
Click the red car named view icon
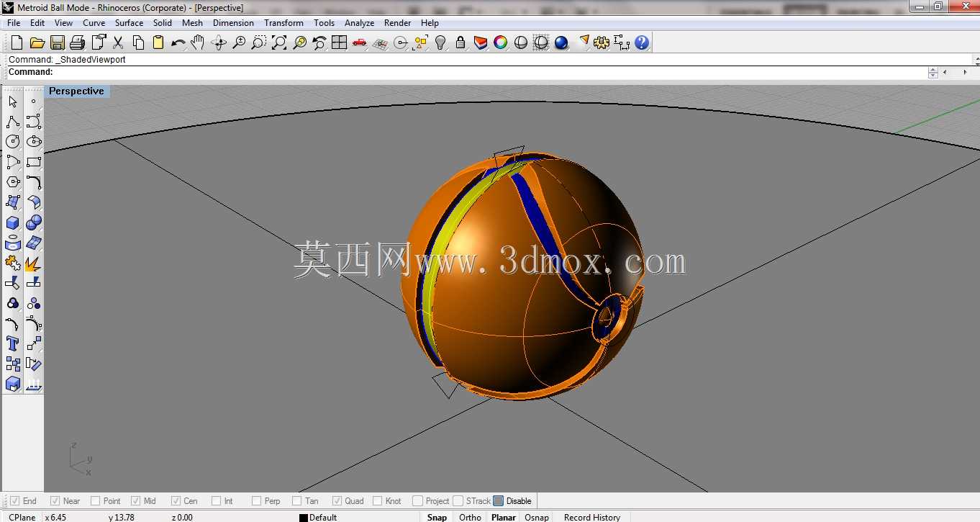point(360,42)
